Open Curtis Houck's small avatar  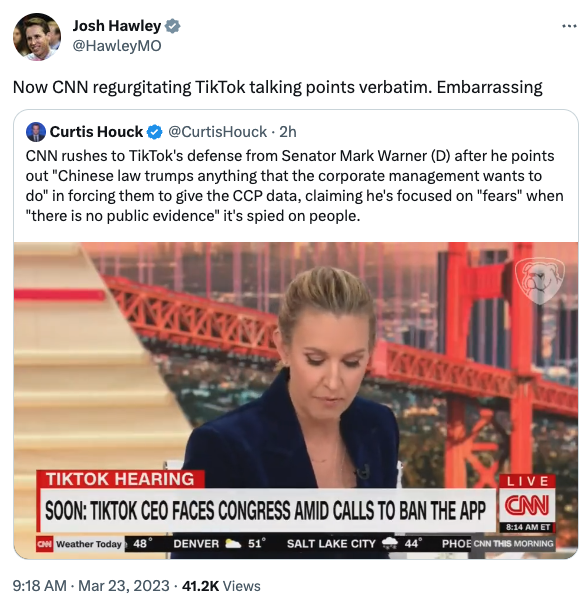pos(36,132)
